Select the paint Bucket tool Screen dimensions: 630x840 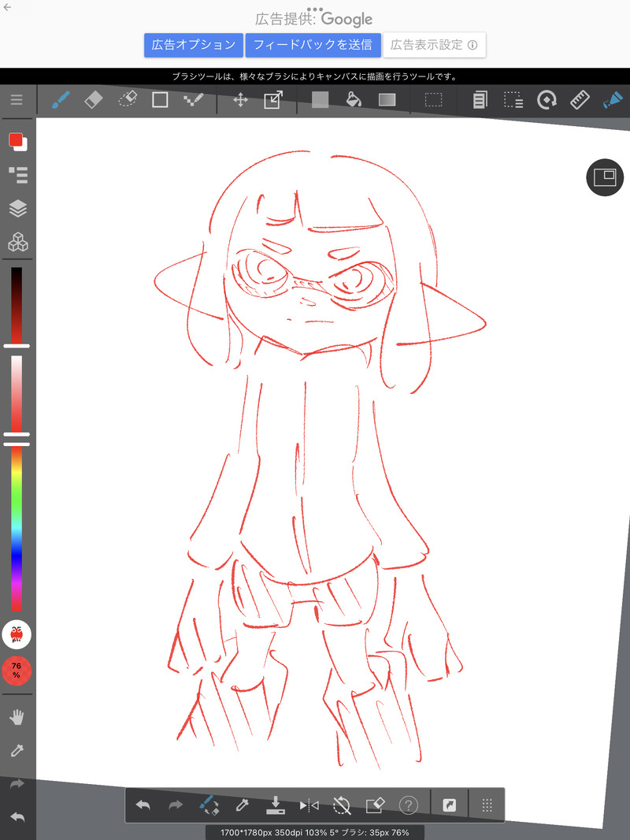click(354, 99)
